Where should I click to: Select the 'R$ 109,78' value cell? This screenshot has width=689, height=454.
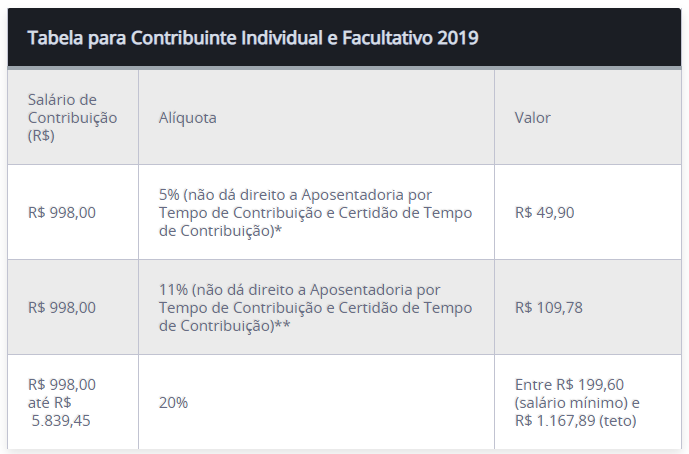point(548,307)
